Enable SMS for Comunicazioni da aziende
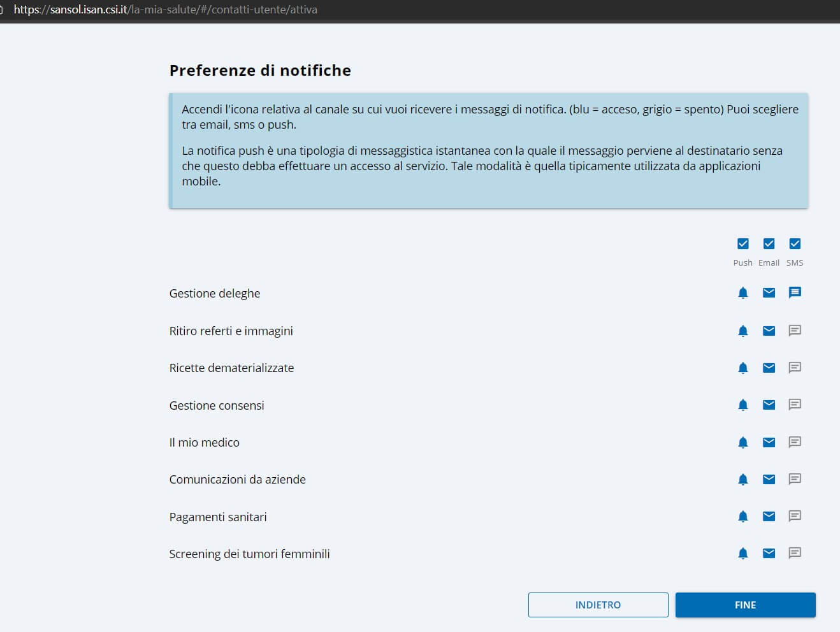The image size is (840, 632). pos(794,479)
